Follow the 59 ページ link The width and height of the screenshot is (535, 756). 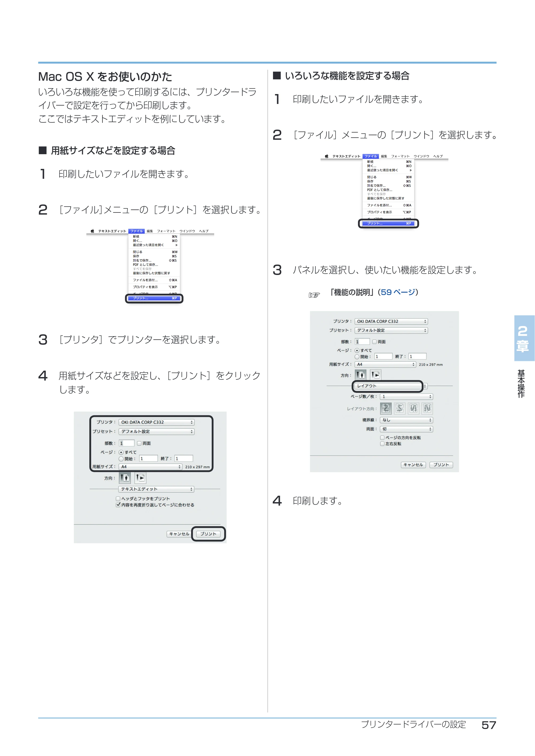(x=398, y=292)
